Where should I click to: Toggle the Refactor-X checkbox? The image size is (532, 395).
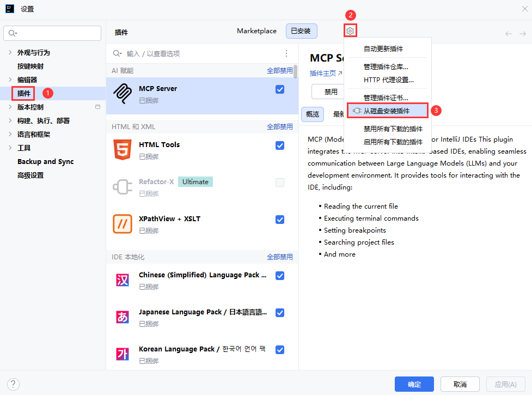(x=280, y=183)
